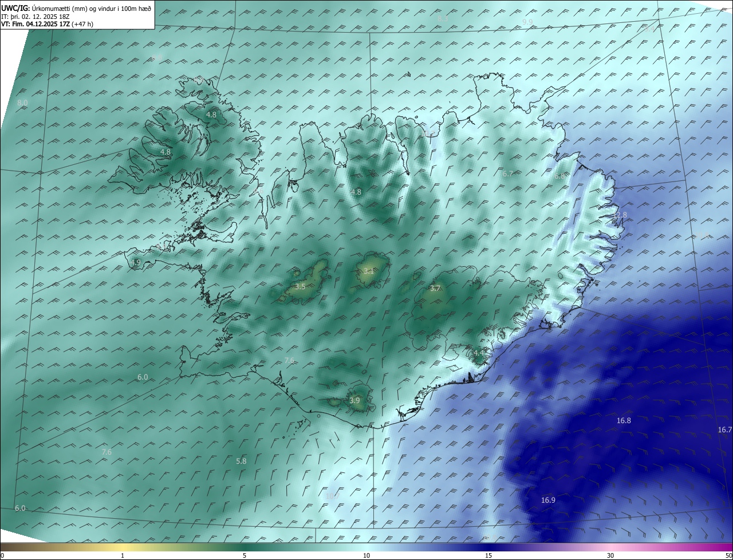
Task: Click the 'VT: Fim. 04.12.2025 17Z (+47 h)' line
Action: coord(46,24)
